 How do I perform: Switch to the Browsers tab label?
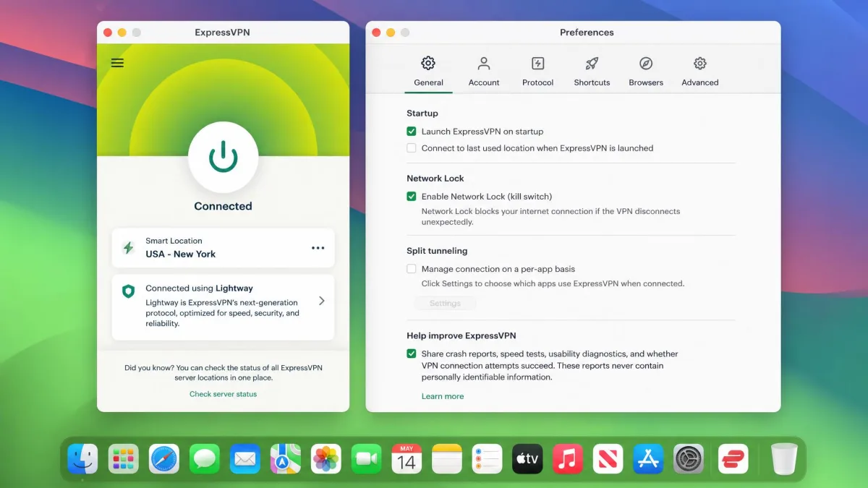pos(646,82)
